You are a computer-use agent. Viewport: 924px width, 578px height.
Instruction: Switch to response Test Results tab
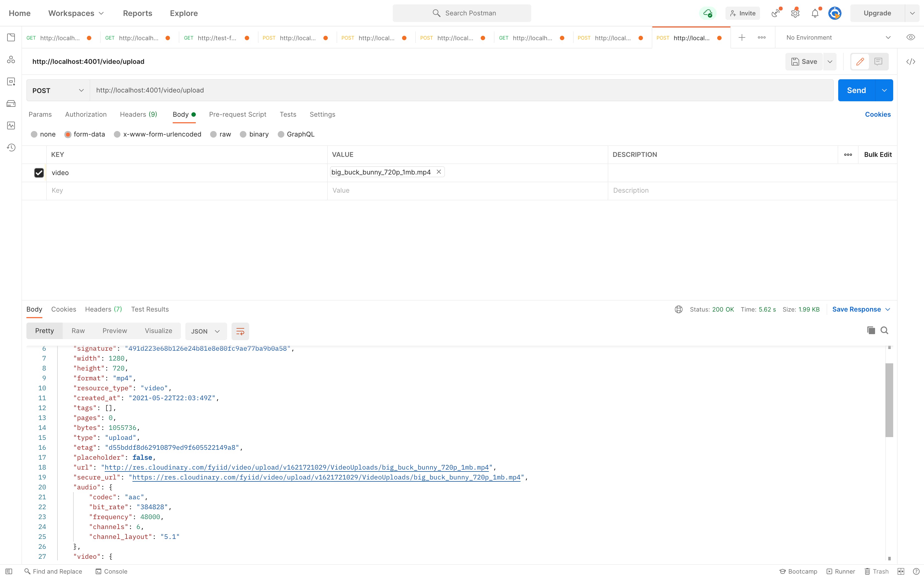point(150,309)
